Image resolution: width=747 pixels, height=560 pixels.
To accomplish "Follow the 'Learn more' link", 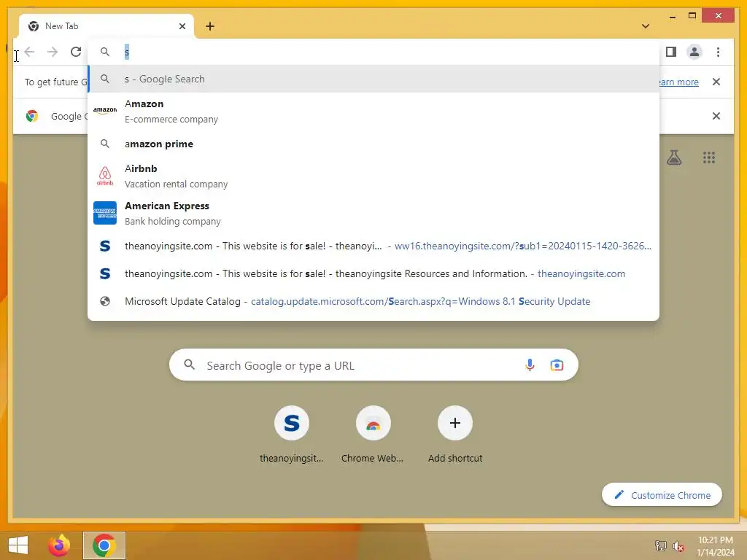I will 678,82.
